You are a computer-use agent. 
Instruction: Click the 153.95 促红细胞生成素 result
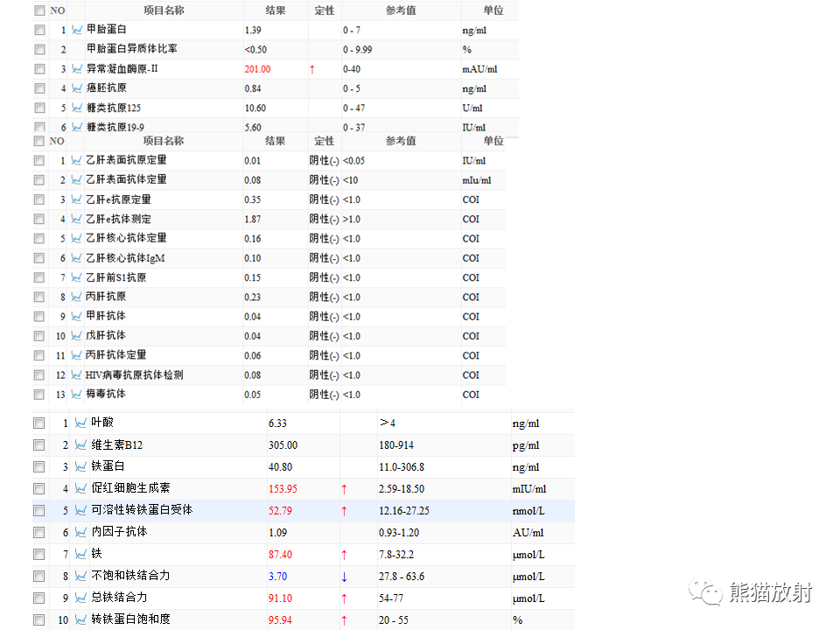pos(283,488)
